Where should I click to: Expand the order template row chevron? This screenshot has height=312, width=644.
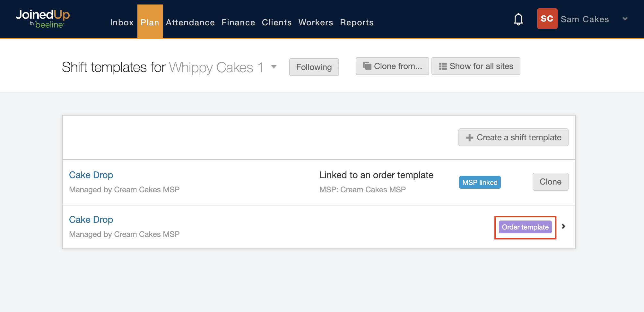pyautogui.click(x=563, y=226)
